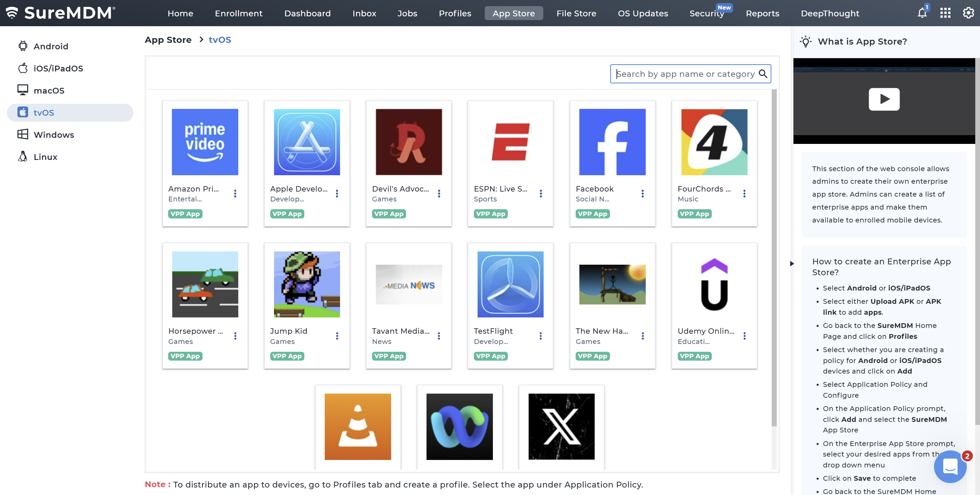This screenshot has height=495, width=980.
Task: Click VPP App badge on Jump Kid card
Action: 287,356
